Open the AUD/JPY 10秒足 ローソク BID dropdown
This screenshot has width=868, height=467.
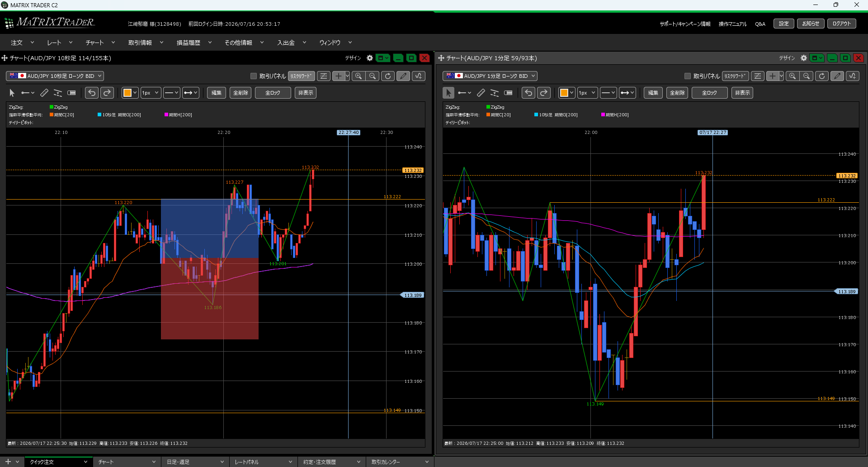(55, 76)
